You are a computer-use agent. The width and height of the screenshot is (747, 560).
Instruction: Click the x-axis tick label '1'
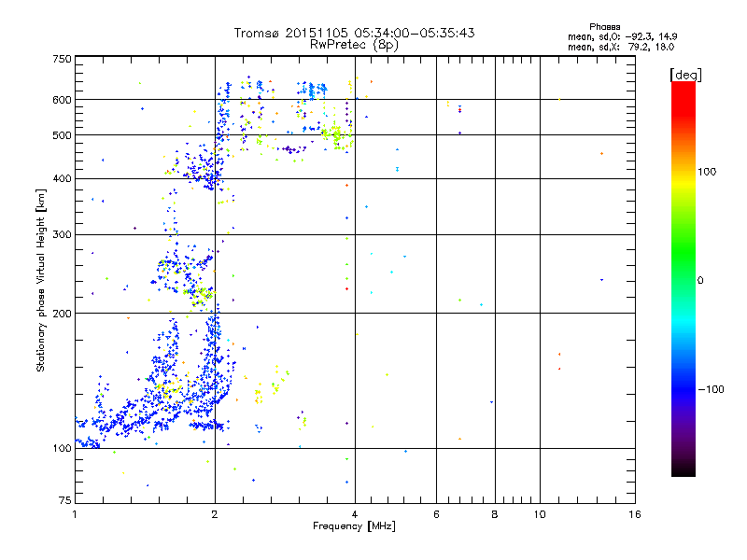pos(75,514)
